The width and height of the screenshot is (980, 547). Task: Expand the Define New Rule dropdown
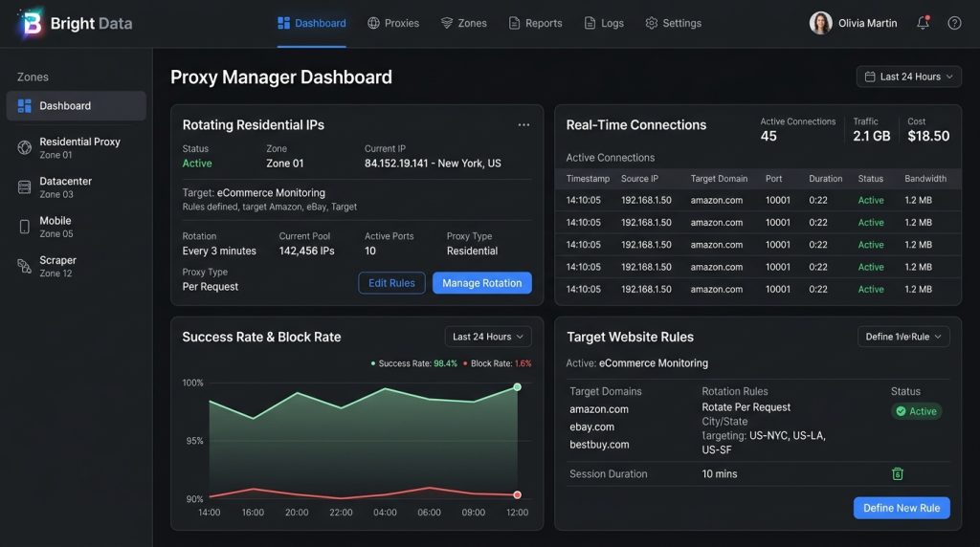(903, 337)
